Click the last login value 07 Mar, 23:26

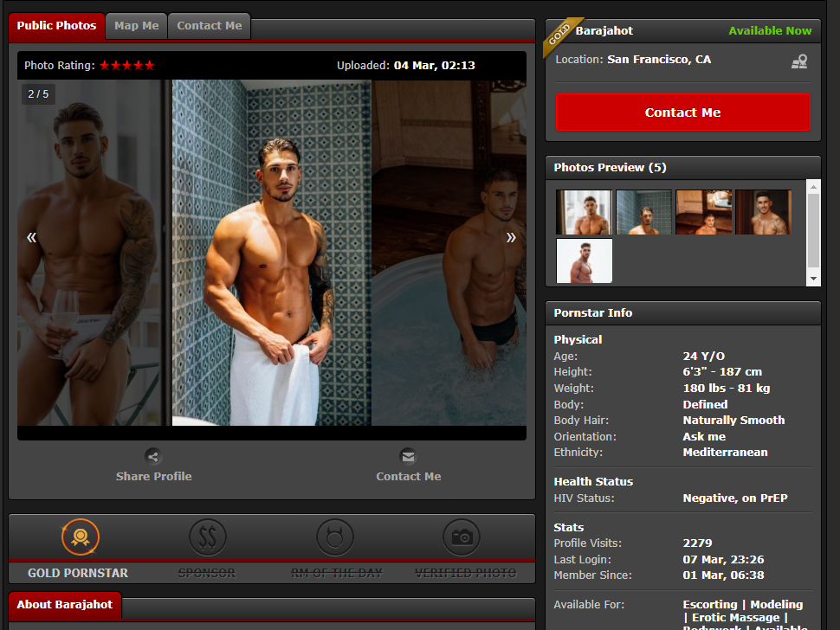pyautogui.click(x=723, y=560)
